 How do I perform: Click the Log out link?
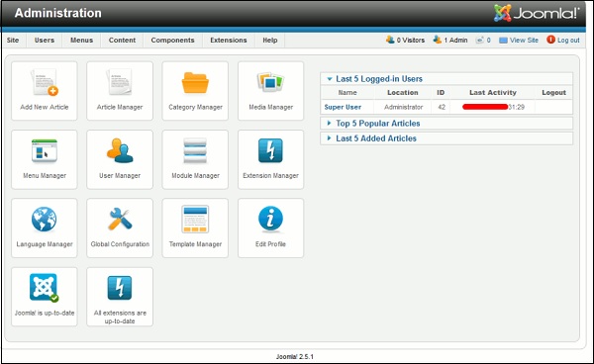[x=563, y=40]
